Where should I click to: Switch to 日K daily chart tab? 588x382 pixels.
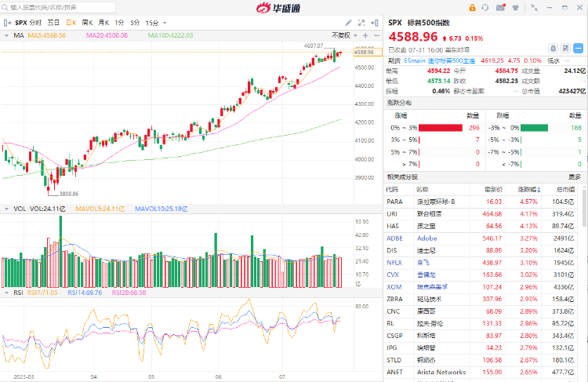coord(71,23)
